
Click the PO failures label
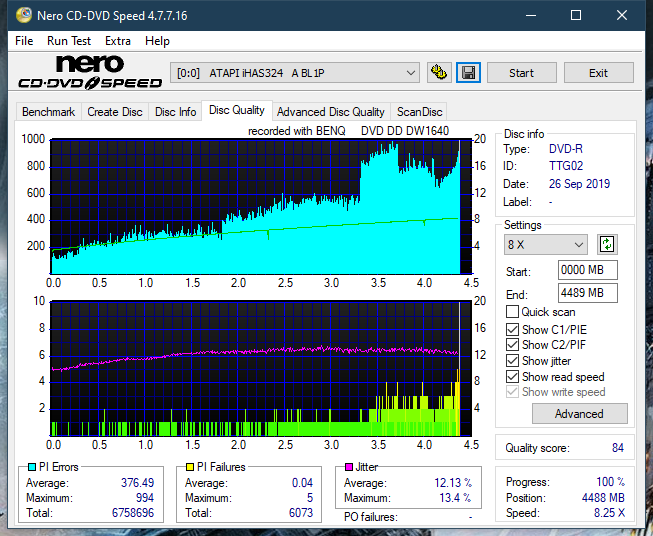(371, 517)
